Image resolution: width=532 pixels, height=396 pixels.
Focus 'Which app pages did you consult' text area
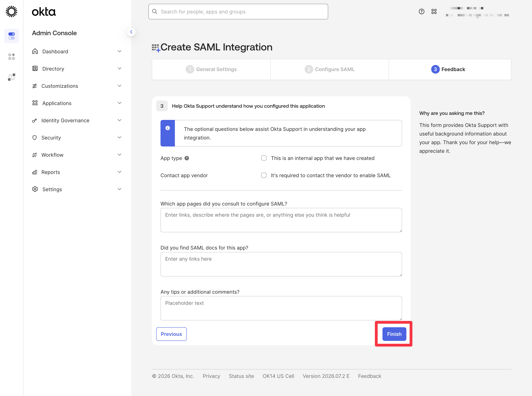pyautogui.click(x=281, y=220)
